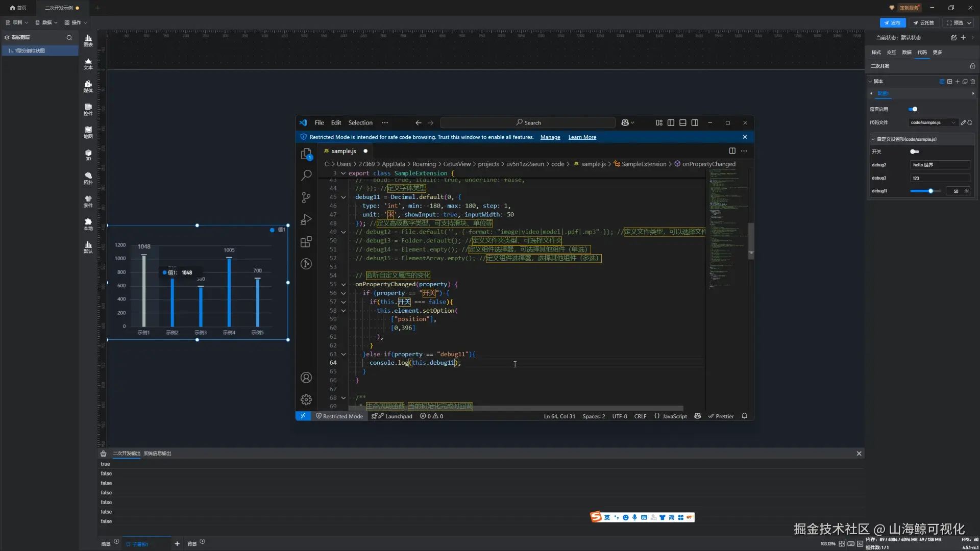Screen dimensions: 980x551
Task: Click the split editor icon in VS Code
Action: 732,151
